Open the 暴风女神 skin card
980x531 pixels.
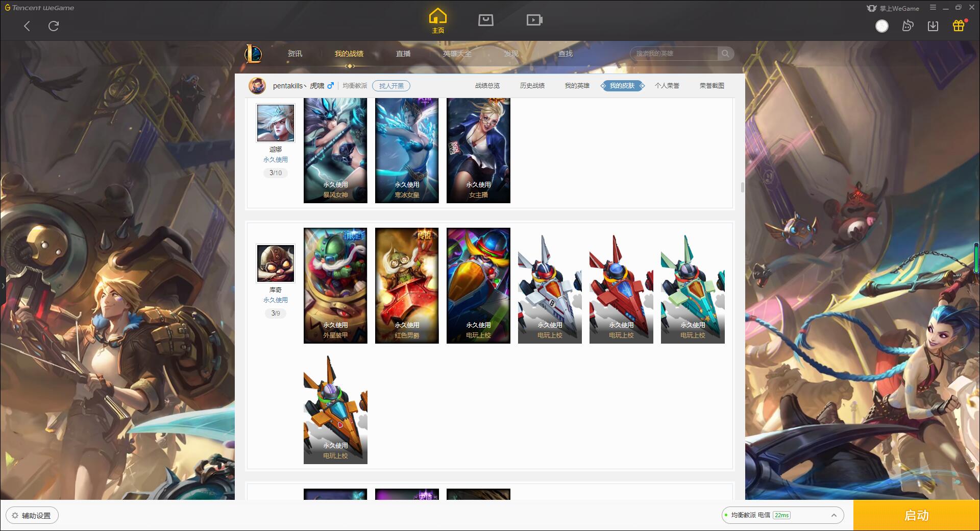point(335,150)
